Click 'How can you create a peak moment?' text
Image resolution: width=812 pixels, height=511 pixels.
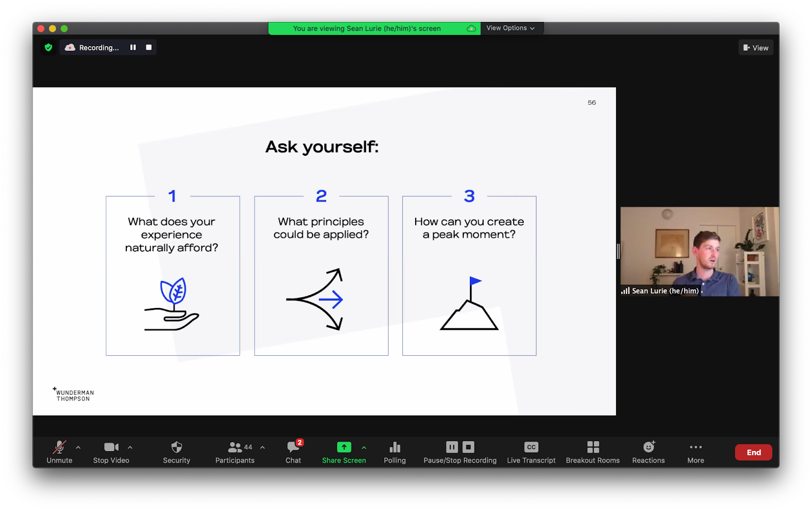pyautogui.click(x=469, y=228)
